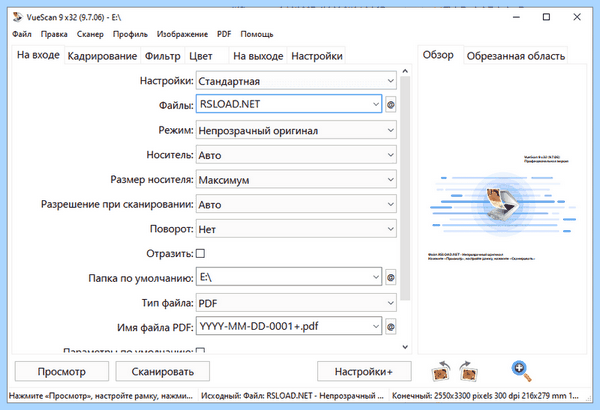Open the PDF menu
Viewport: 600px width, 410px height.
(x=224, y=34)
